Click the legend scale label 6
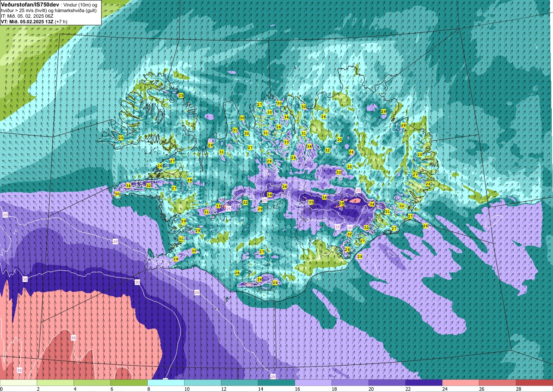This screenshot has height=392, width=553. (111, 389)
